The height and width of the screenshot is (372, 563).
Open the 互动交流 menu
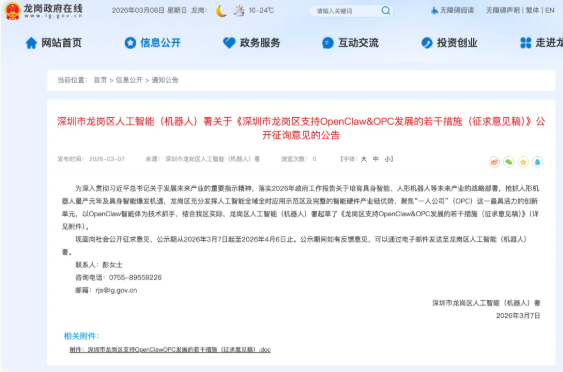[x=358, y=43]
